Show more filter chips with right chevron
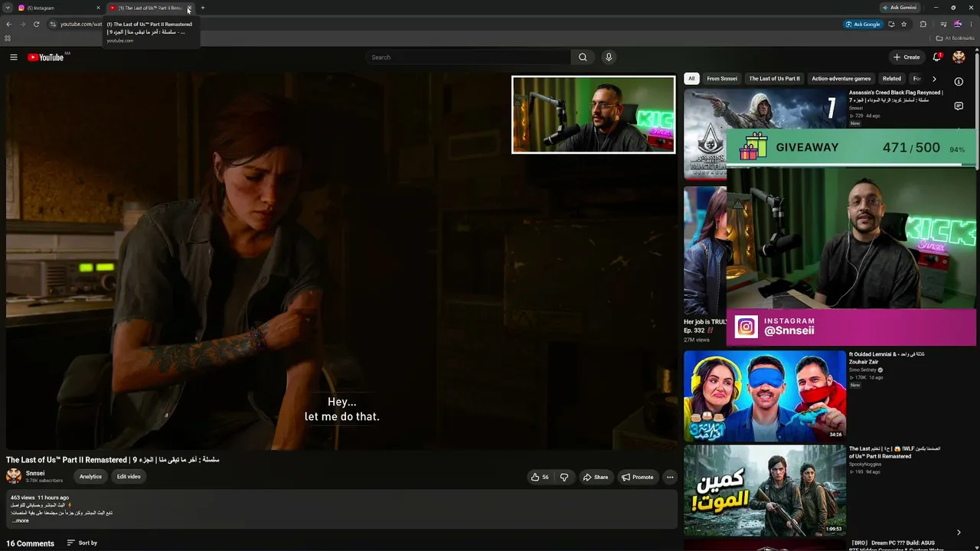Screen dimensions: 980x551 934,79
